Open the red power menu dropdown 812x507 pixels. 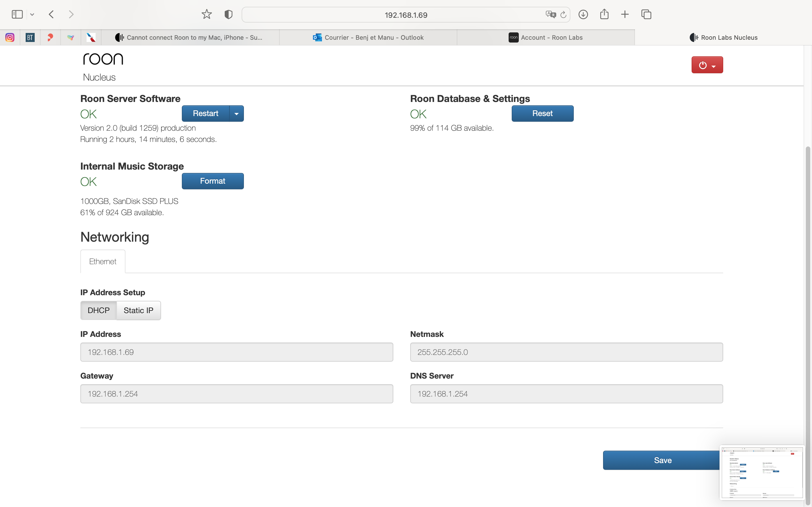[x=707, y=65]
